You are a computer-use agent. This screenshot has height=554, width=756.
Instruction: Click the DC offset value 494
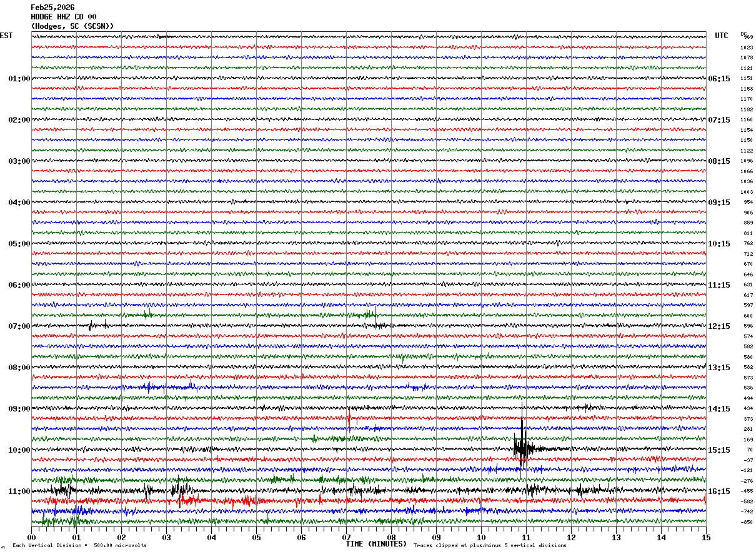(749, 398)
